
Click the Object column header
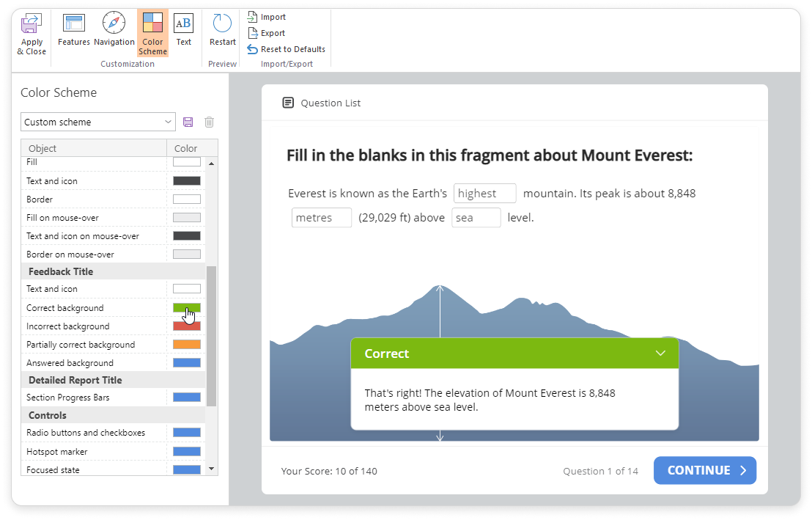pos(94,148)
